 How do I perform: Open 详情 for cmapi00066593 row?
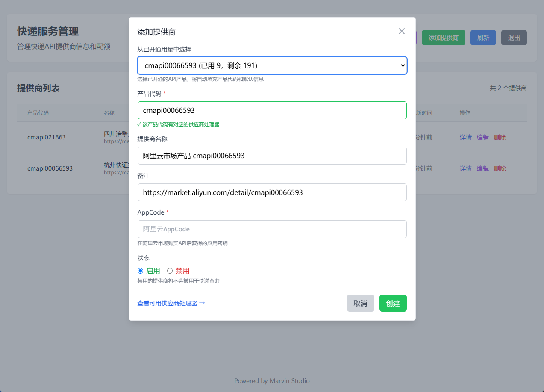point(465,168)
